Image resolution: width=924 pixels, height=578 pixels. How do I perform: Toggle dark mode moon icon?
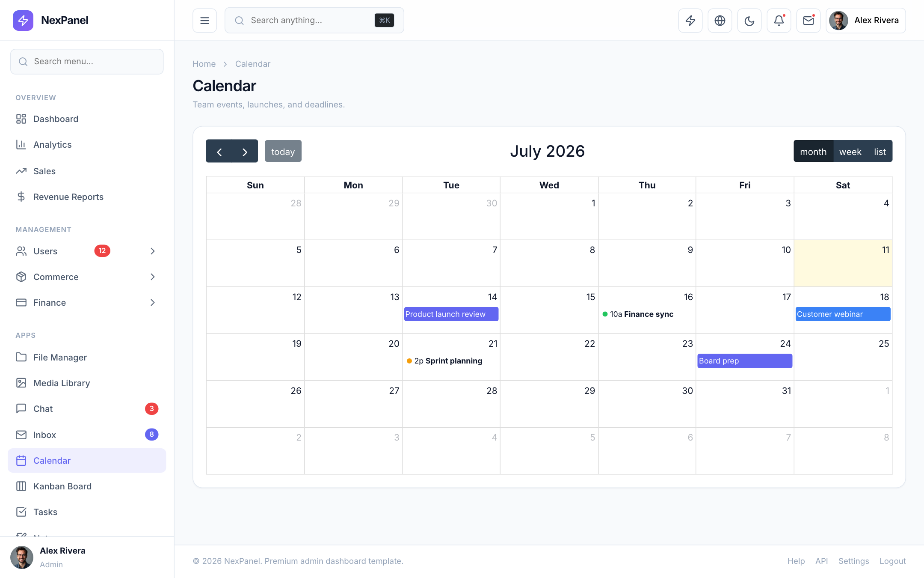pyautogui.click(x=749, y=20)
